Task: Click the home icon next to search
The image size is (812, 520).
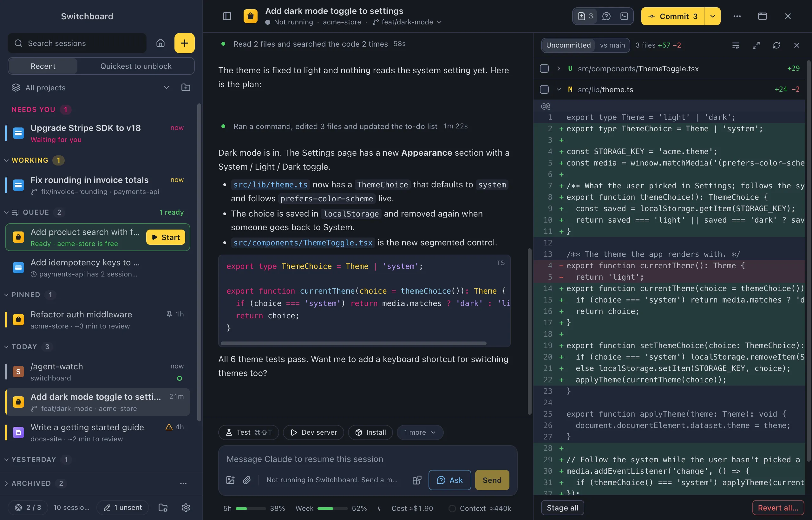Action: (x=160, y=43)
